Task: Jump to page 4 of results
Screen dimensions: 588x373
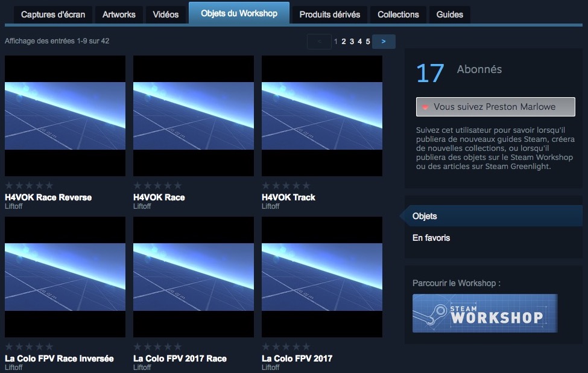Action: [x=359, y=42]
